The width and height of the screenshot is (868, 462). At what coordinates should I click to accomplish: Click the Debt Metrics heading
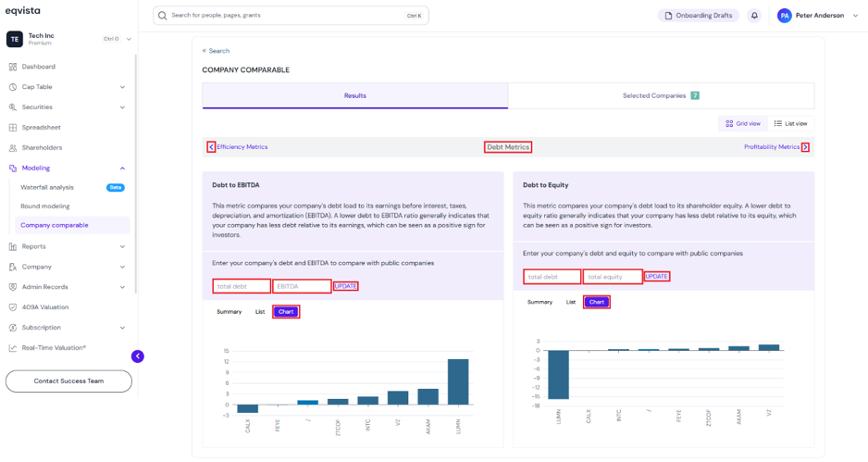pos(508,147)
